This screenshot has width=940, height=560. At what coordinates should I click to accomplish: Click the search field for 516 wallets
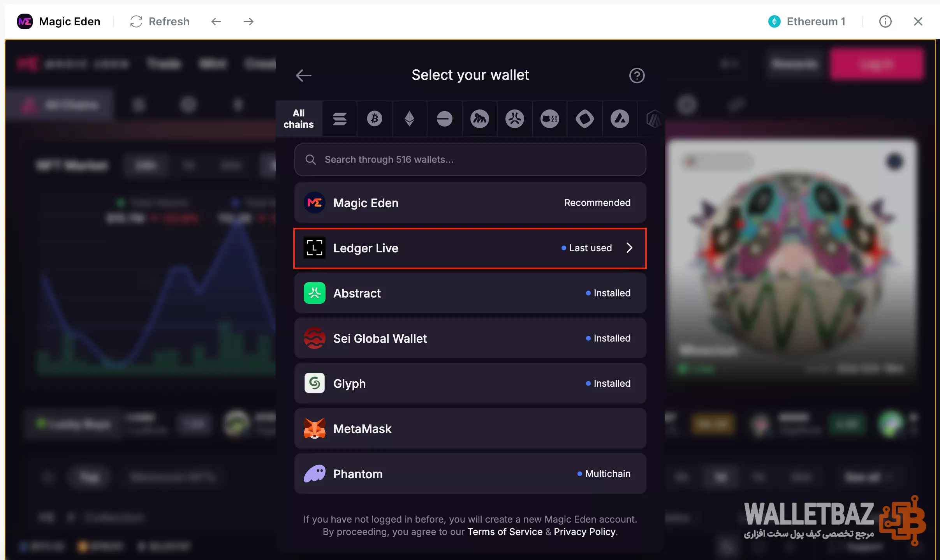tap(470, 160)
